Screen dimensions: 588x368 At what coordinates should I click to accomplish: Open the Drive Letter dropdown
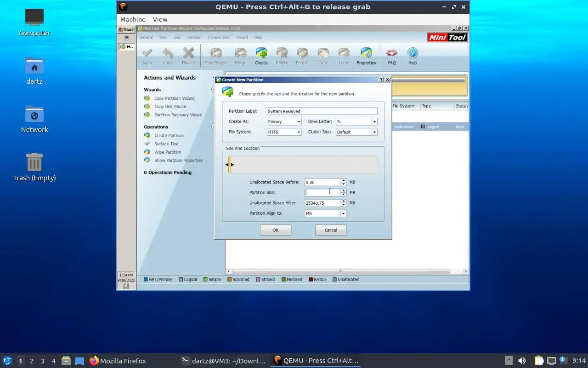pyautogui.click(x=374, y=122)
